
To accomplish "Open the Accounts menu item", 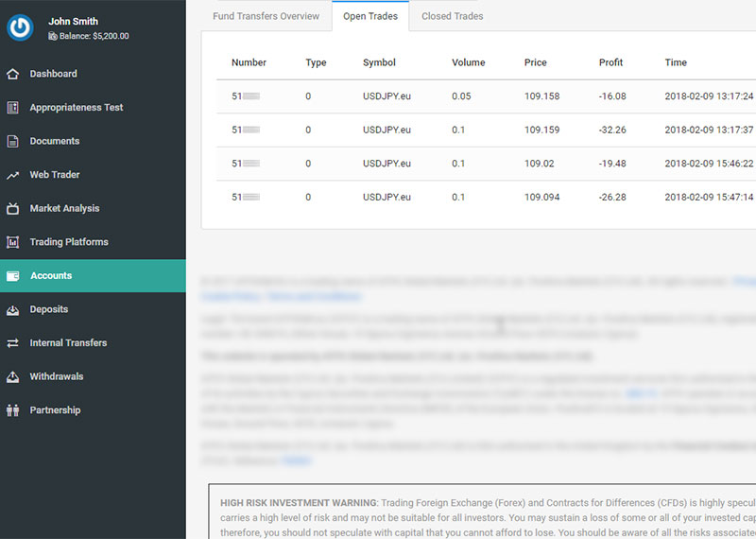I will click(51, 276).
